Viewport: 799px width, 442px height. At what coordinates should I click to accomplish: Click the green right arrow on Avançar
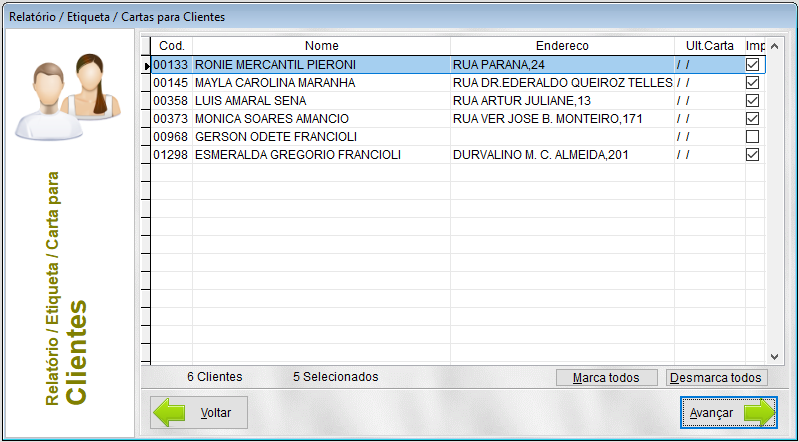pos(758,412)
